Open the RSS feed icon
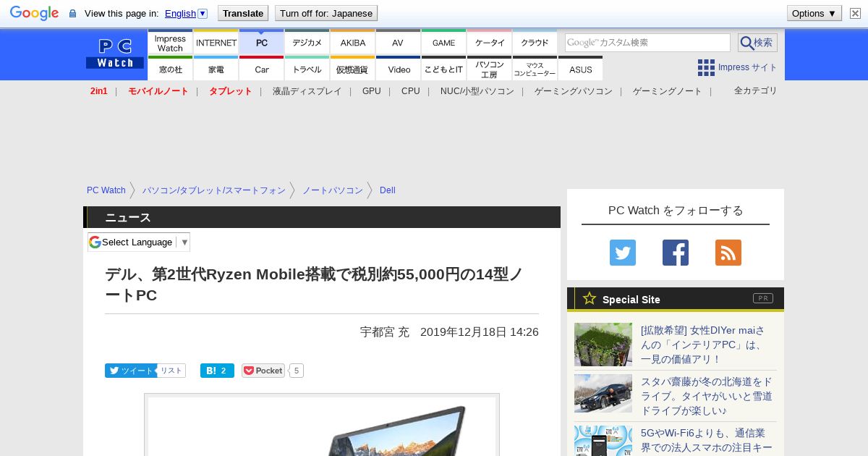The width and height of the screenshot is (868, 456). click(x=728, y=253)
